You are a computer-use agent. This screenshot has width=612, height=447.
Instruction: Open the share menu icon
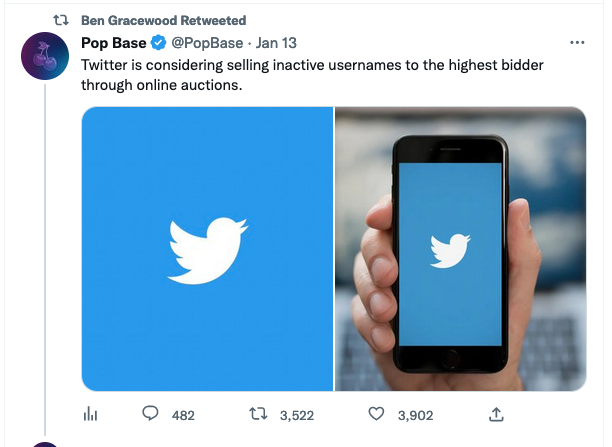point(495,413)
